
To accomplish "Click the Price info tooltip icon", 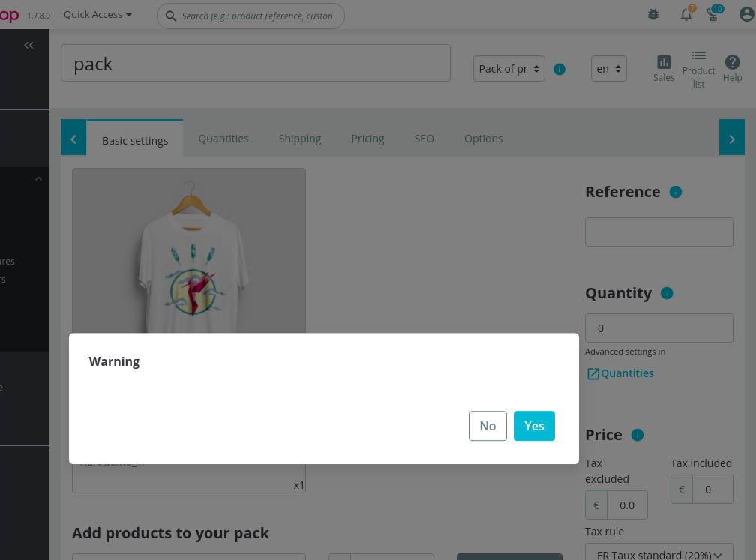I will tap(637, 435).
